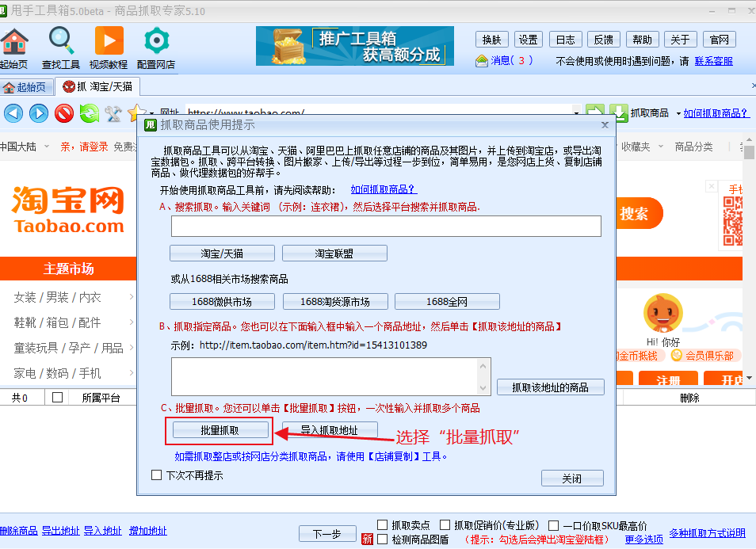Click the 1688淘货源市场 button
756x549 pixels.
click(x=335, y=302)
